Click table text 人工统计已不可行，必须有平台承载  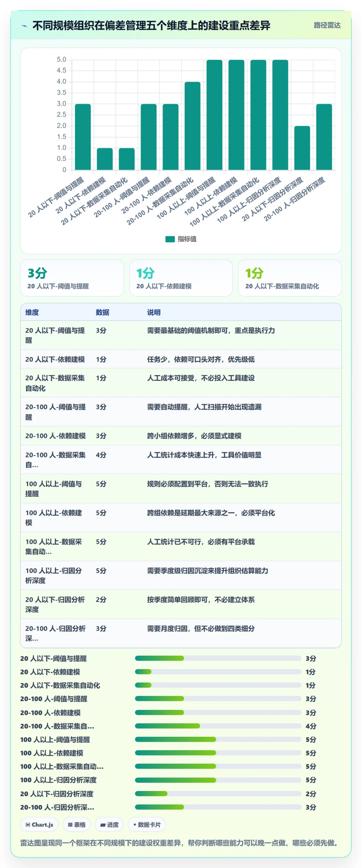(201, 542)
